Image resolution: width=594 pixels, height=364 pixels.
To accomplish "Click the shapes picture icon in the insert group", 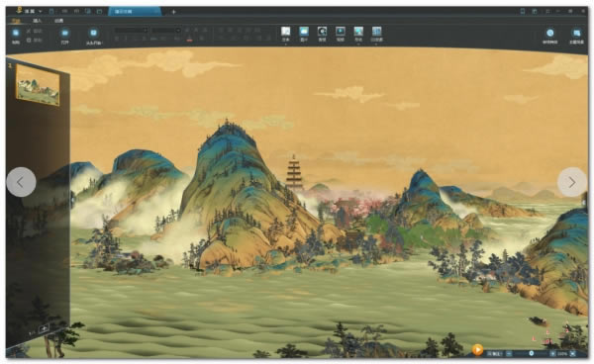I will click(x=358, y=32).
